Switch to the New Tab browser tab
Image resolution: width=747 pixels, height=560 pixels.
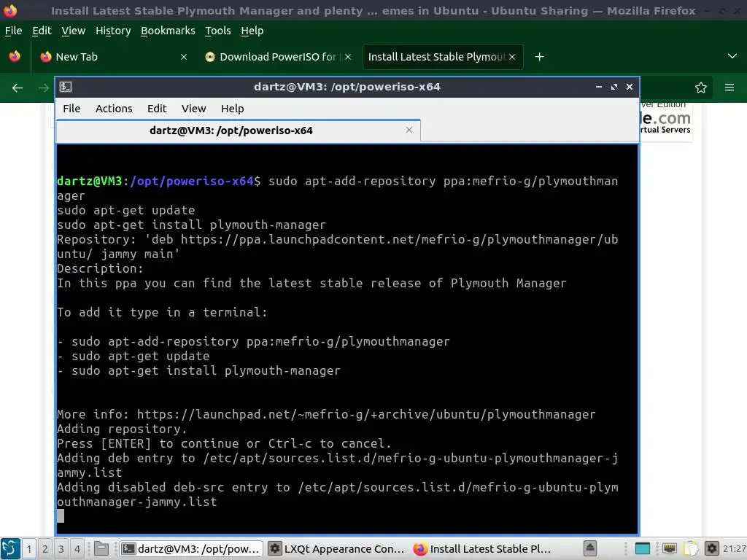[x=114, y=57]
